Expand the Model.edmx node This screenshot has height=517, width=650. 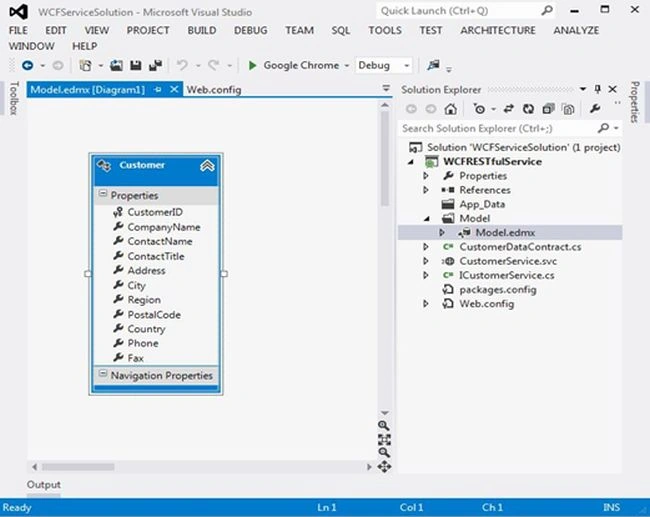tap(442, 233)
